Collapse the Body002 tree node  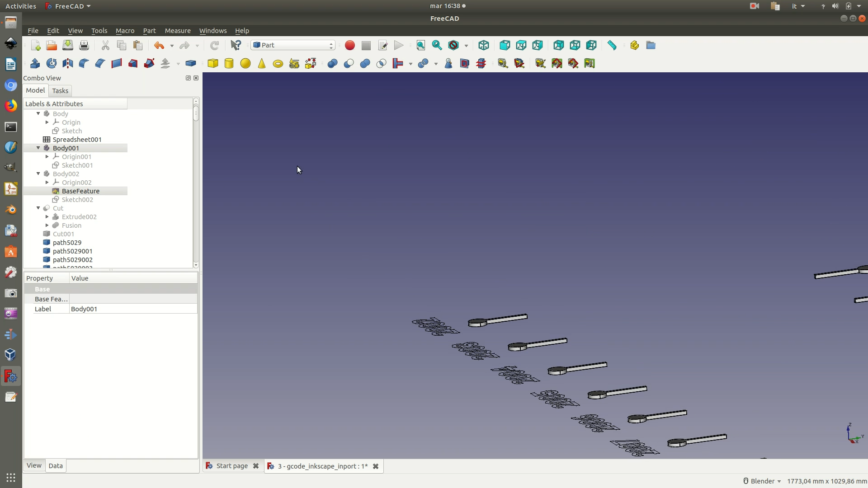[x=38, y=174]
